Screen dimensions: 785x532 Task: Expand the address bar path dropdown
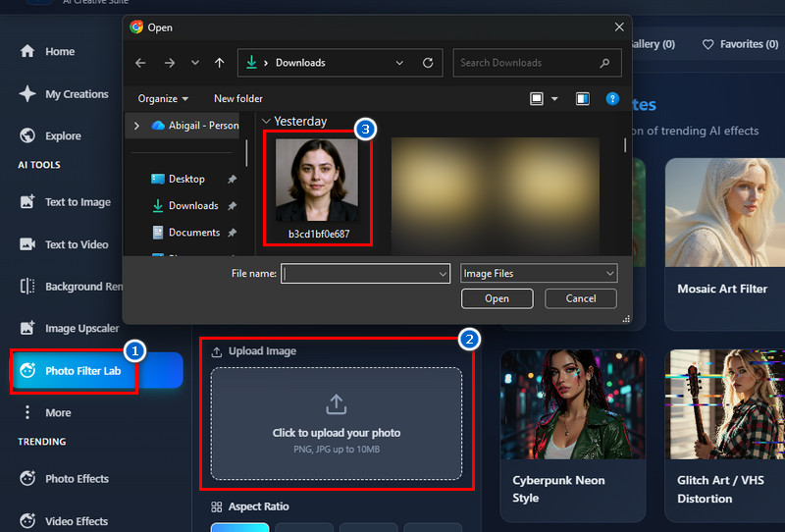[399, 63]
